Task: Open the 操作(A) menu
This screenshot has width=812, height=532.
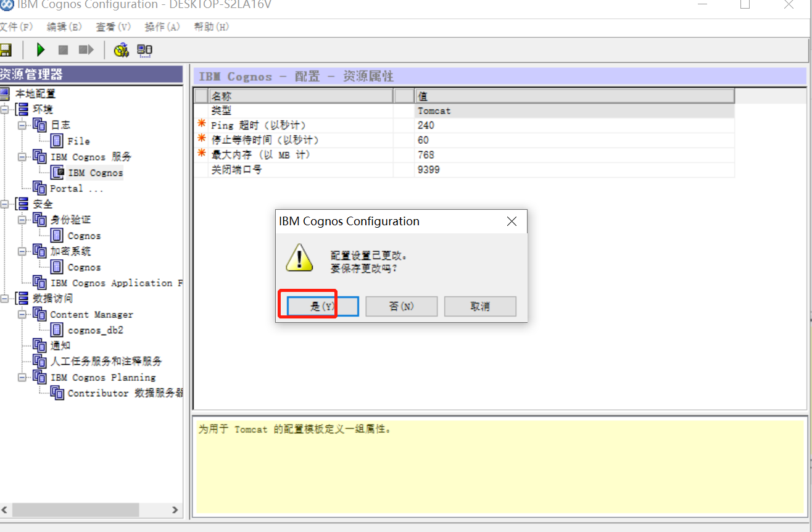Action: [162, 27]
